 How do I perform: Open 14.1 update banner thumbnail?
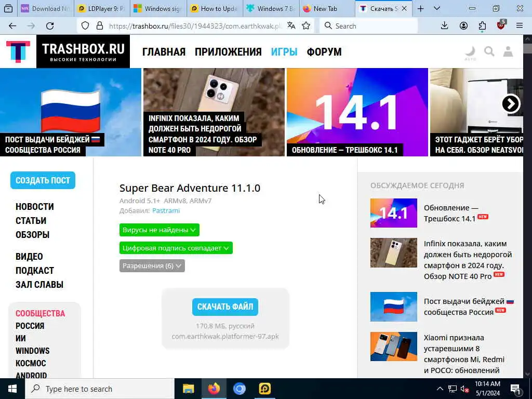[x=357, y=112]
